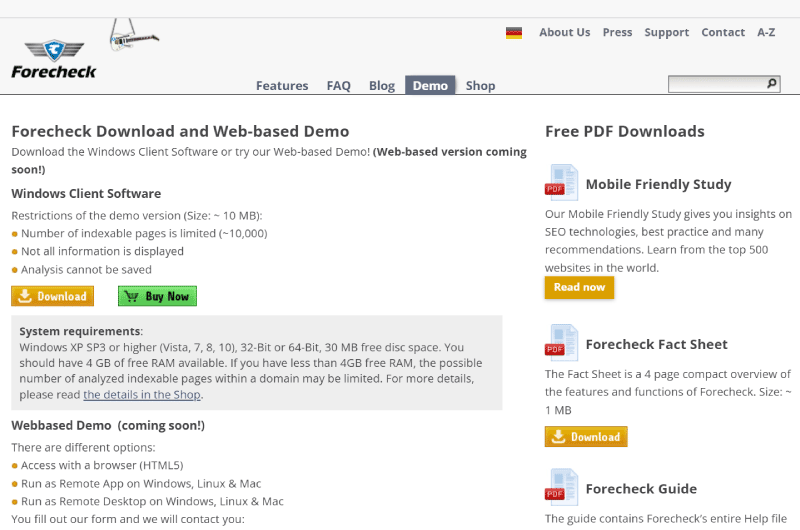The width and height of the screenshot is (800, 530).
Task: Click the Mobile Friendly Study heading
Action: [658, 184]
